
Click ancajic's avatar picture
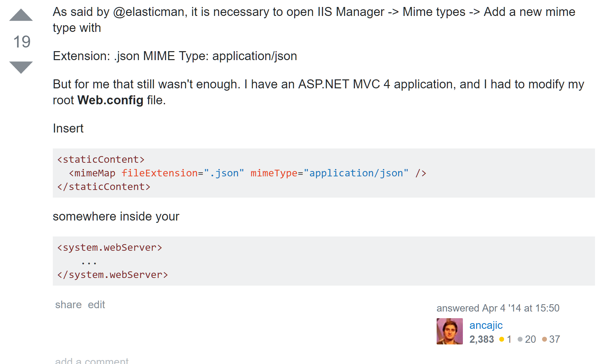450,331
